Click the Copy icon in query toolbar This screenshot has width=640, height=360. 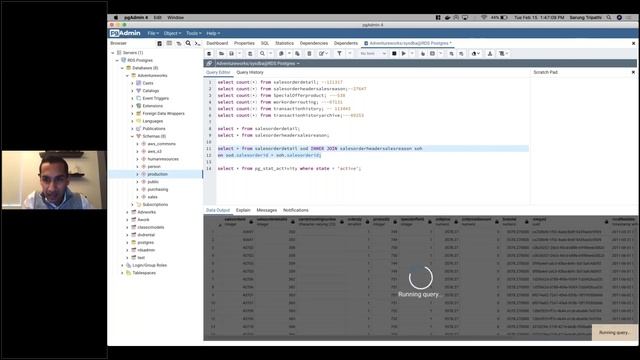281,53
